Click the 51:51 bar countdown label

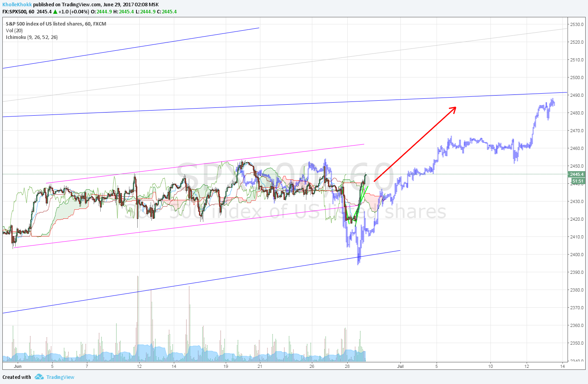click(578, 181)
